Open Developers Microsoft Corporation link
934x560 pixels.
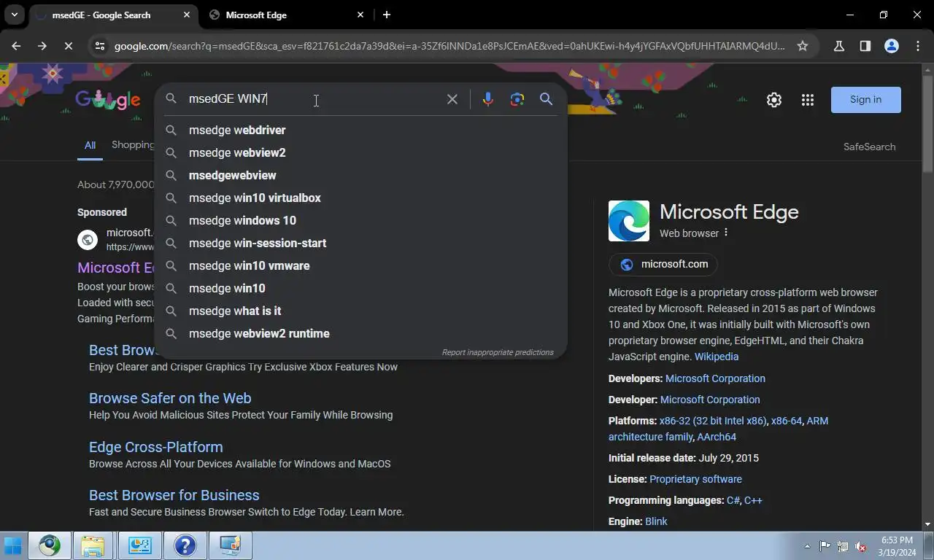click(715, 378)
